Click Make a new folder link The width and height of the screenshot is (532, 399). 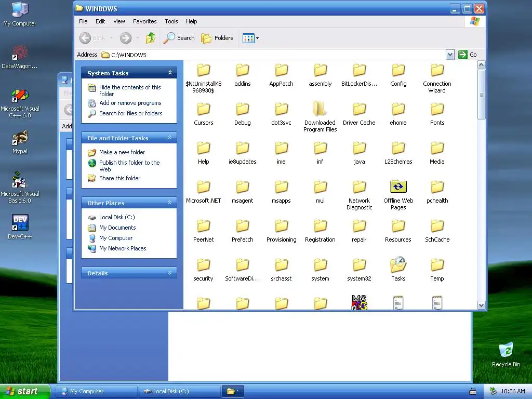[122, 152]
